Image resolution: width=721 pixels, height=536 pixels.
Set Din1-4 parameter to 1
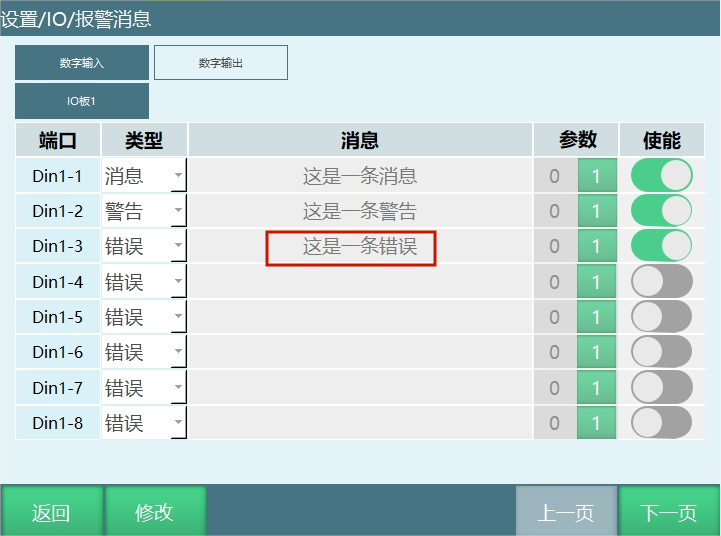pyautogui.click(x=597, y=281)
